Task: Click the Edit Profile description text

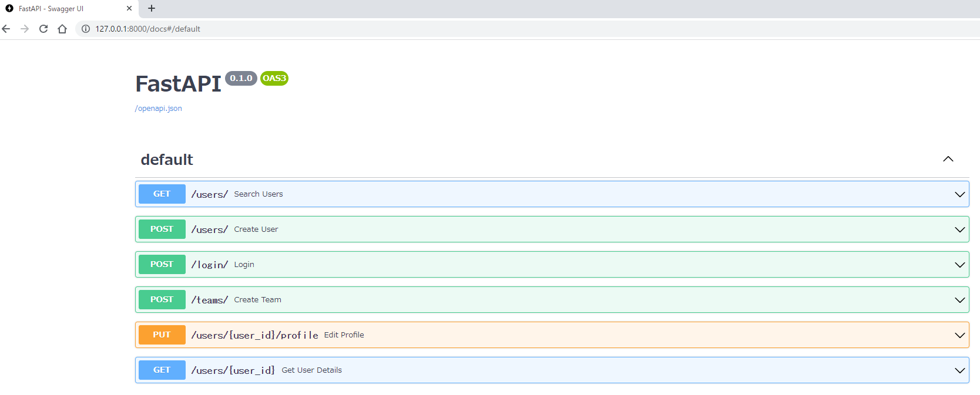Action: pyautogui.click(x=344, y=335)
